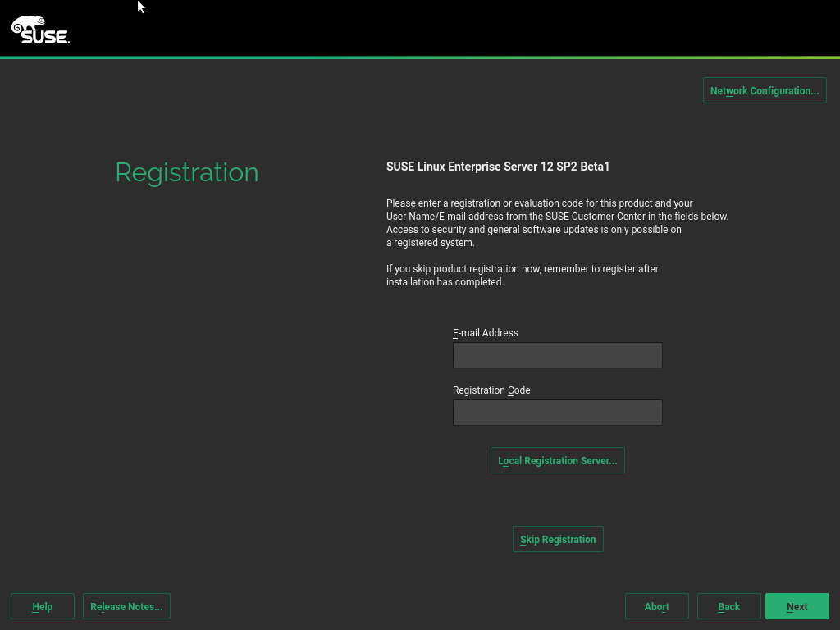The width and height of the screenshot is (840, 630).
Task: Click into the E-mail Address field
Action: [557, 355]
